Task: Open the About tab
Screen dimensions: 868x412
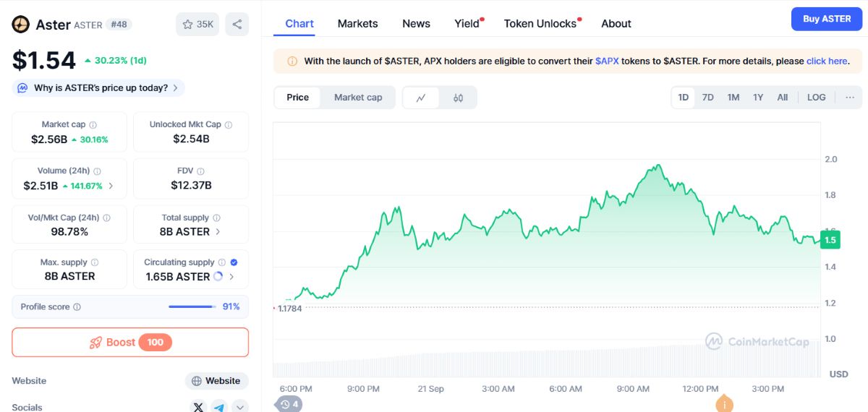Action: [616, 24]
